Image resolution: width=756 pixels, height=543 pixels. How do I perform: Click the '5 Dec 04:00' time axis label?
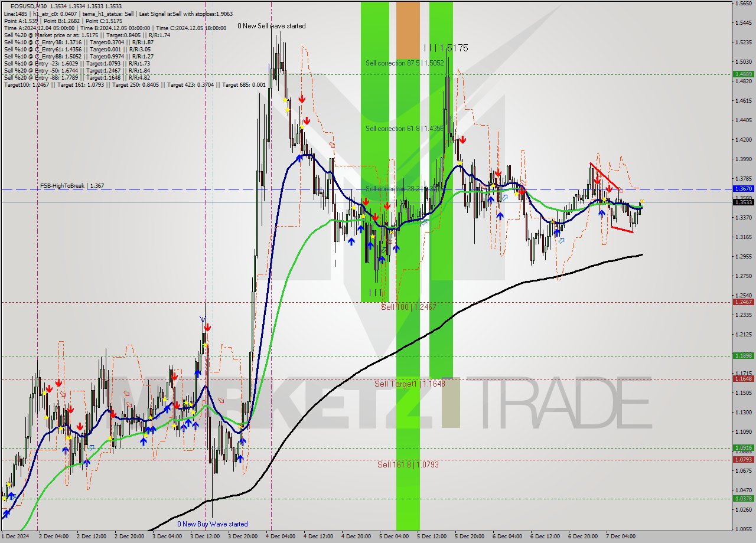pos(394,537)
